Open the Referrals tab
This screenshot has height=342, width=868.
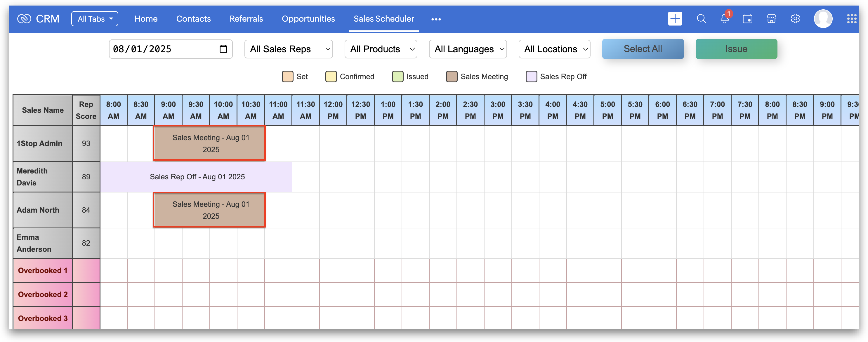[x=246, y=19]
